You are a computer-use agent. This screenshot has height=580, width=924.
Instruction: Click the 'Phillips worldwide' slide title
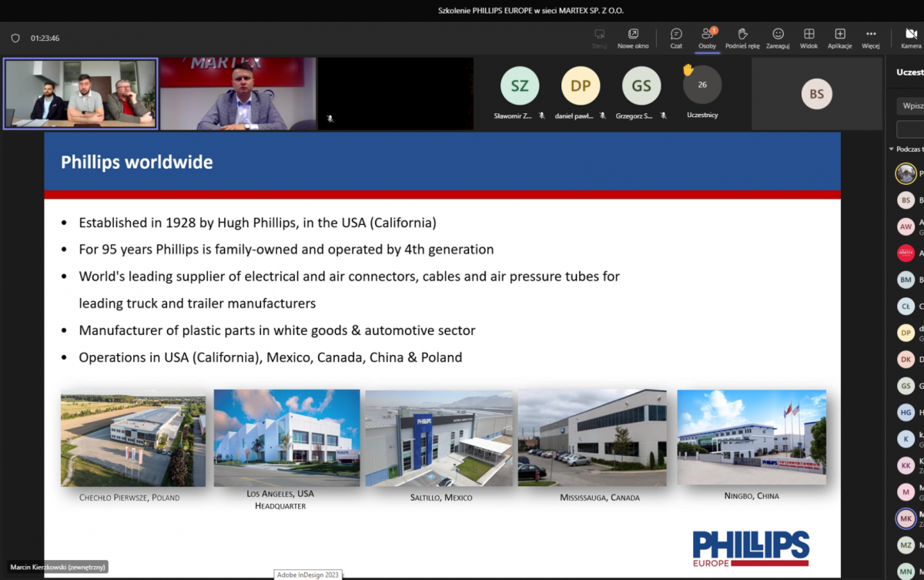click(x=137, y=163)
